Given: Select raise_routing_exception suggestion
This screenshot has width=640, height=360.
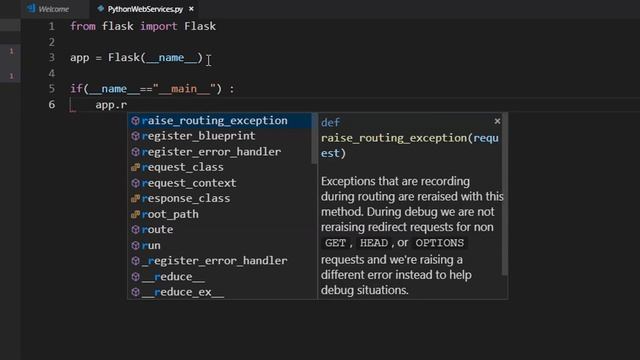Looking at the screenshot, I should (220, 121).
